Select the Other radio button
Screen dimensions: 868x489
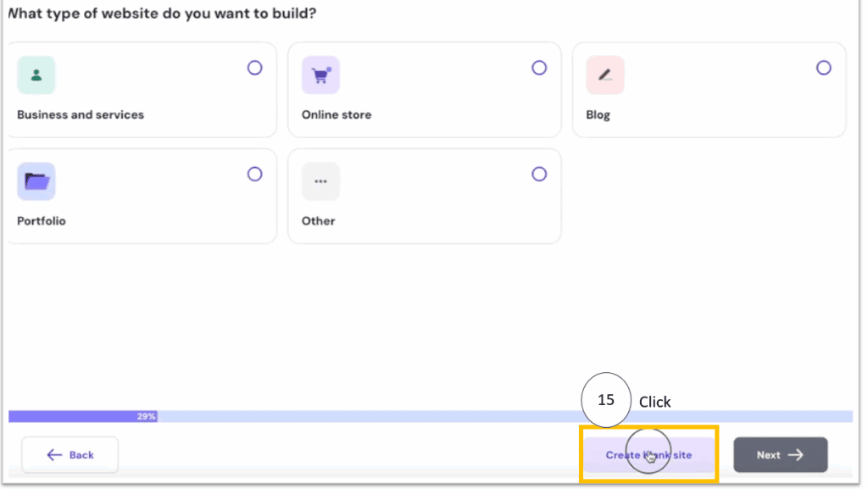click(x=539, y=174)
